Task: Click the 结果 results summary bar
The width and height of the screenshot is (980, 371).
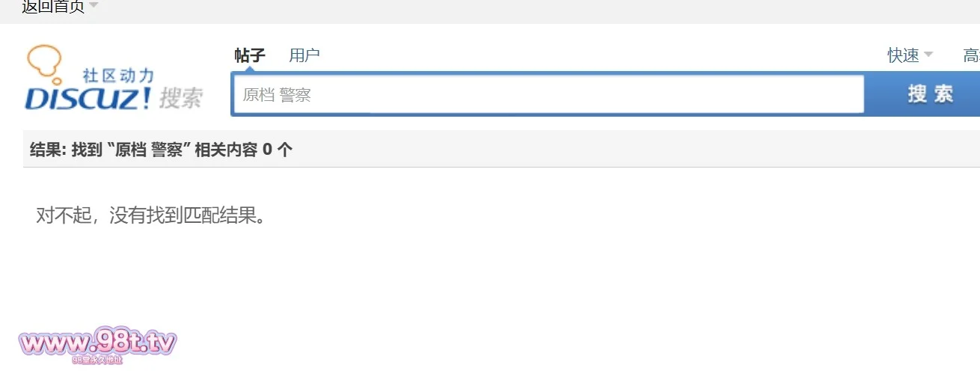Action: tap(501, 149)
